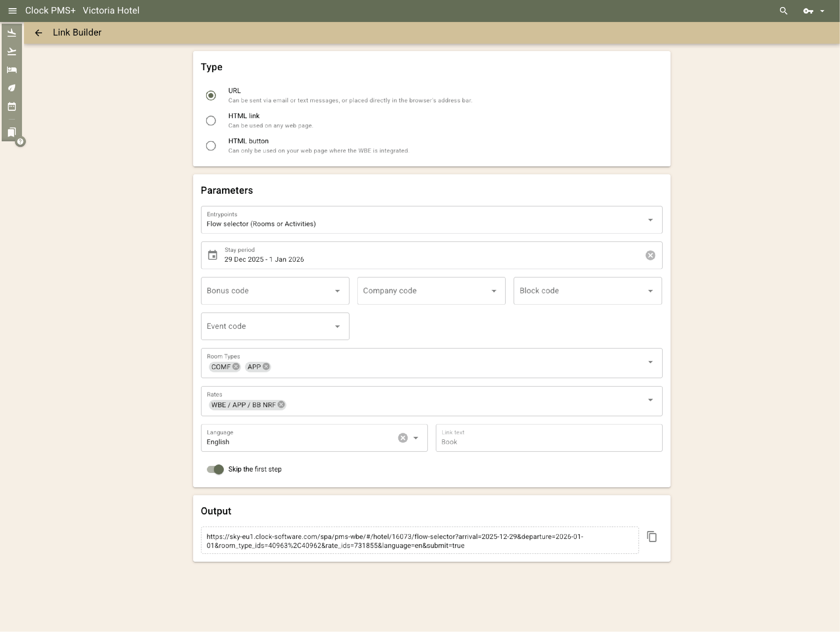Image resolution: width=840 pixels, height=632 pixels.
Task: Click the search icon in the top bar
Action: point(783,11)
